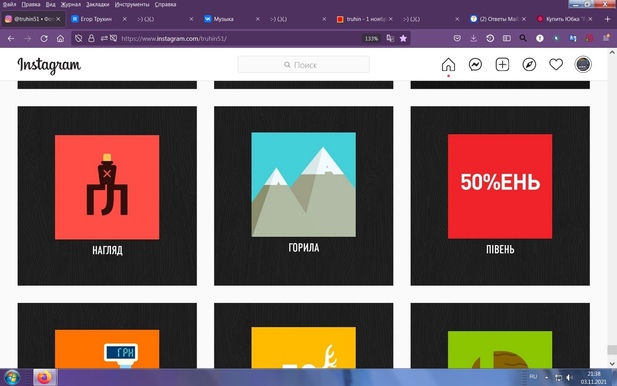Open the Журнал menu

tap(71, 4)
